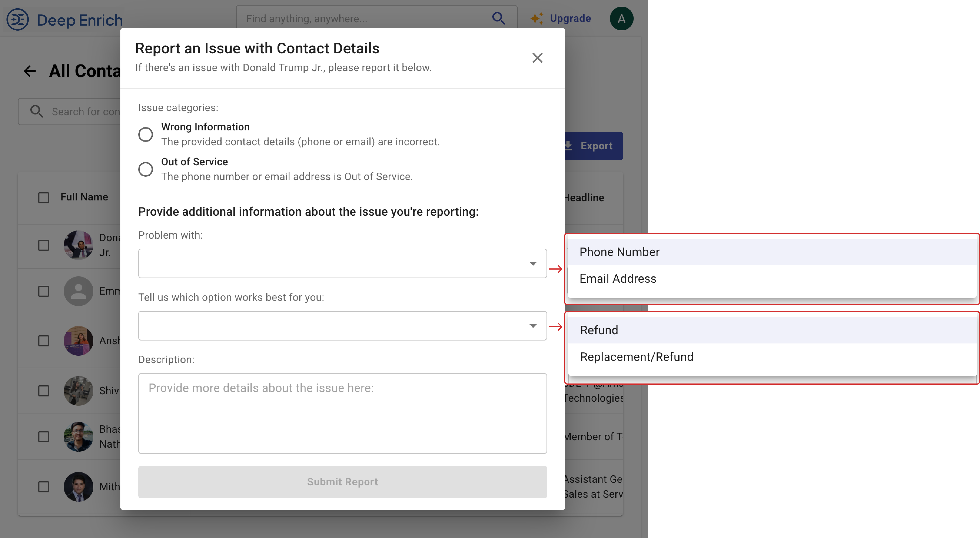Click the back arrow beside All Contacts

coord(30,71)
